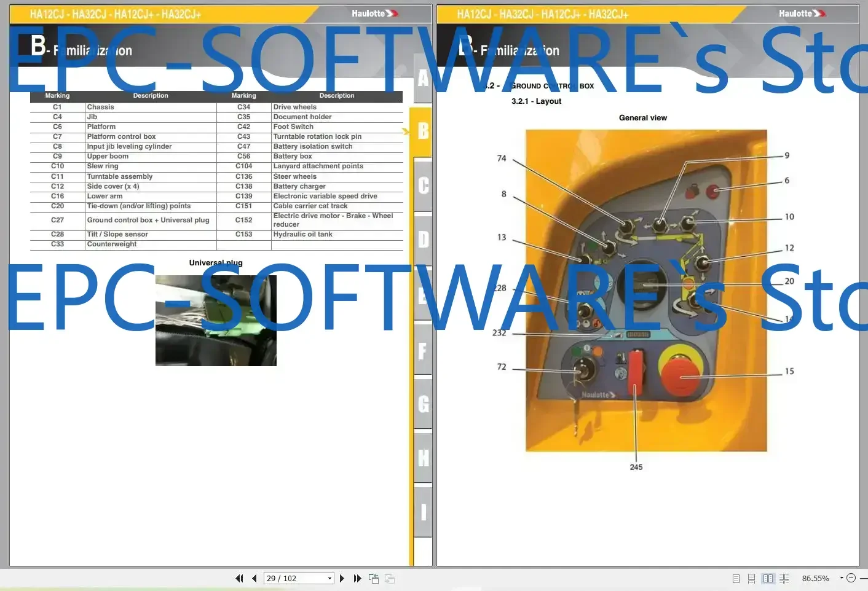This screenshot has height=591, width=868.
Task: Go to the first page
Action: coord(239,578)
